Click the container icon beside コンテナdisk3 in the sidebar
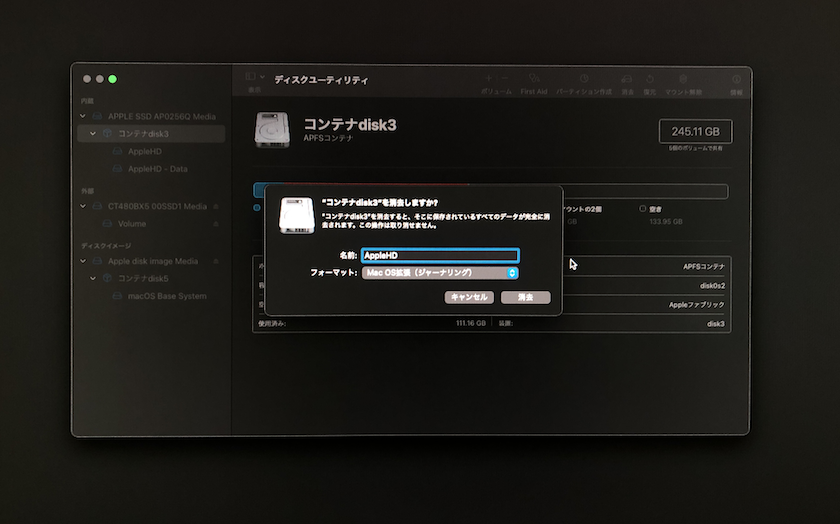 point(107,133)
